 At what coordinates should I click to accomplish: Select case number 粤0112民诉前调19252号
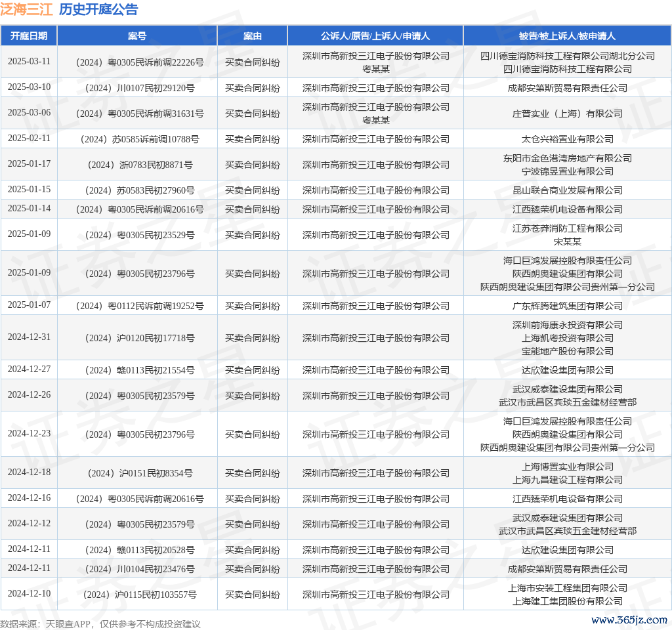(x=140, y=306)
